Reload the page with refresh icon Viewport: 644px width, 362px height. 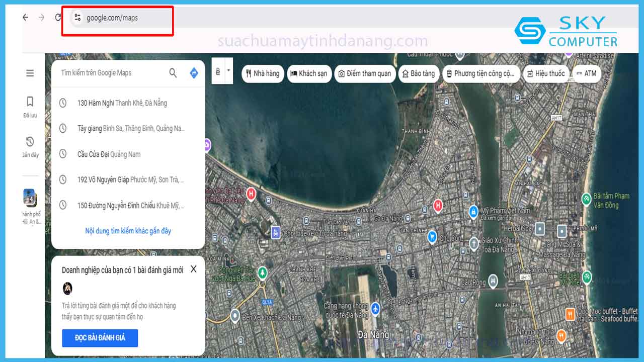pos(58,18)
